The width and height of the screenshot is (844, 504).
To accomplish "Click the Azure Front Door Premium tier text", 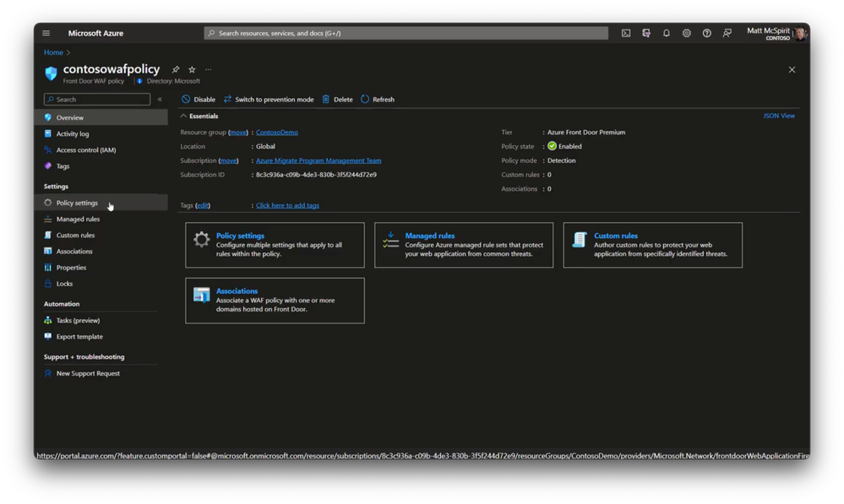I will point(586,133).
